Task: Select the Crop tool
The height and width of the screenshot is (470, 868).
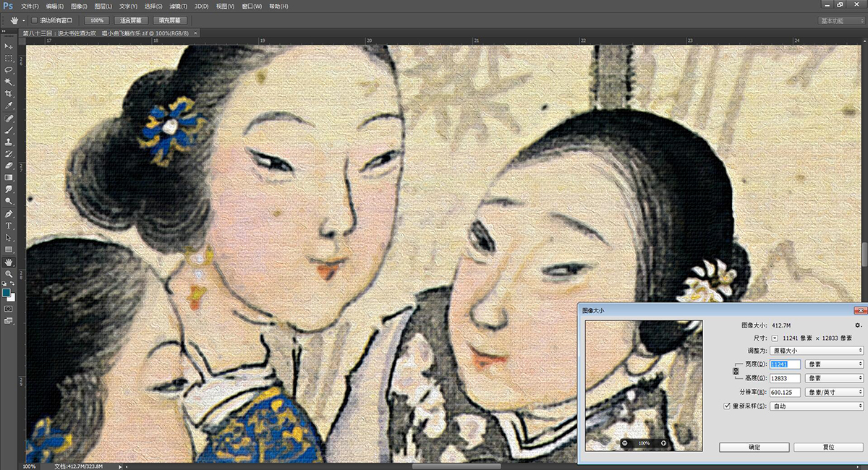Action: [x=9, y=94]
